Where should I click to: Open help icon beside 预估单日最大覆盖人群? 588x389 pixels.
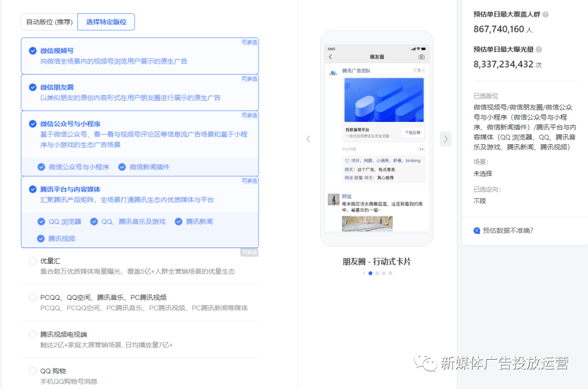546,15
